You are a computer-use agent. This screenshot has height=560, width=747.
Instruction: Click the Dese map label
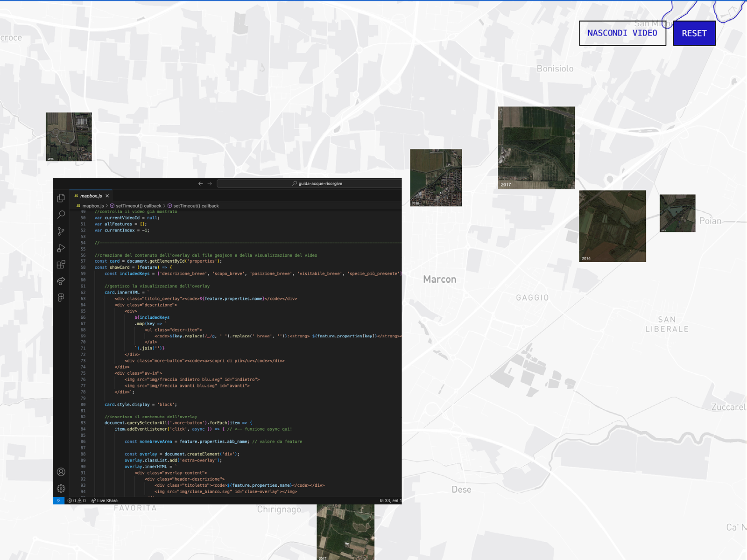[x=462, y=490]
